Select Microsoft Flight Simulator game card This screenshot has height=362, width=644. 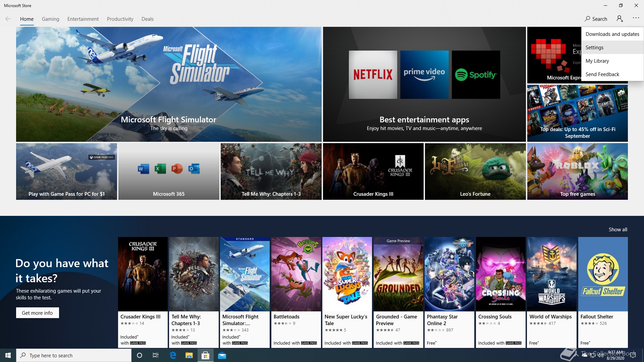(x=245, y=292)
